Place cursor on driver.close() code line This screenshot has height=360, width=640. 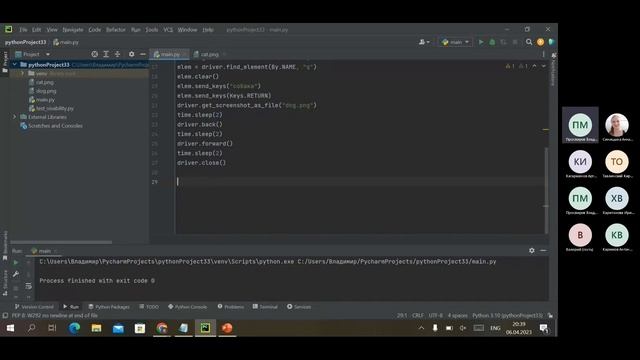point(201,162)
